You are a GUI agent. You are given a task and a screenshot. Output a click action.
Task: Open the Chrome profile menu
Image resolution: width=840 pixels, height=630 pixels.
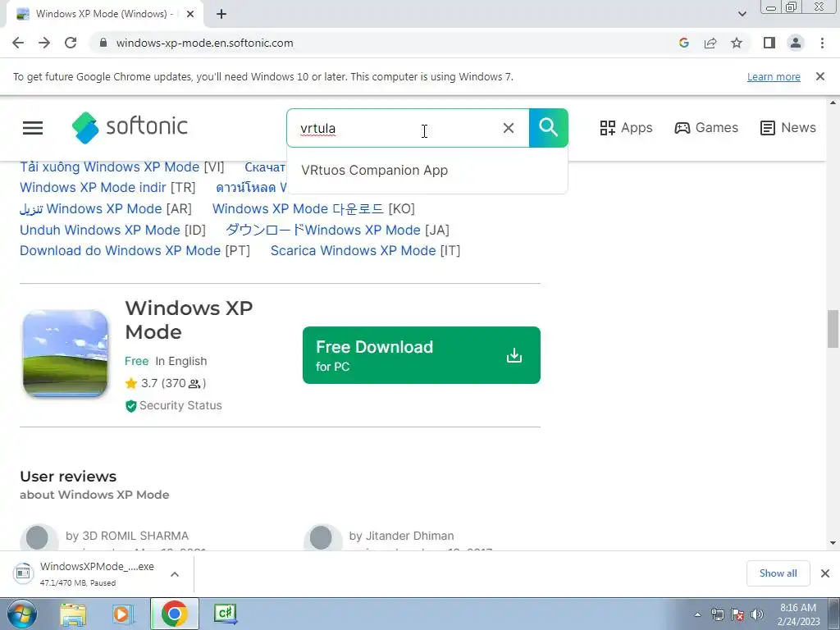(x=796, y=43)
